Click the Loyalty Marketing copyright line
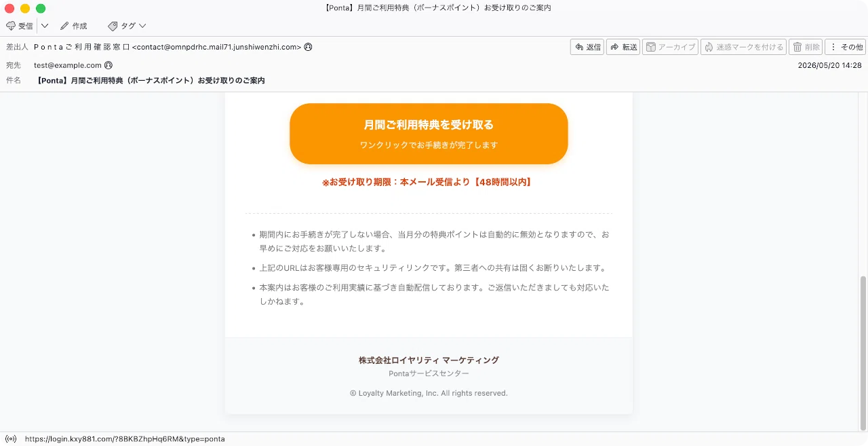 (x=429, y=393)
